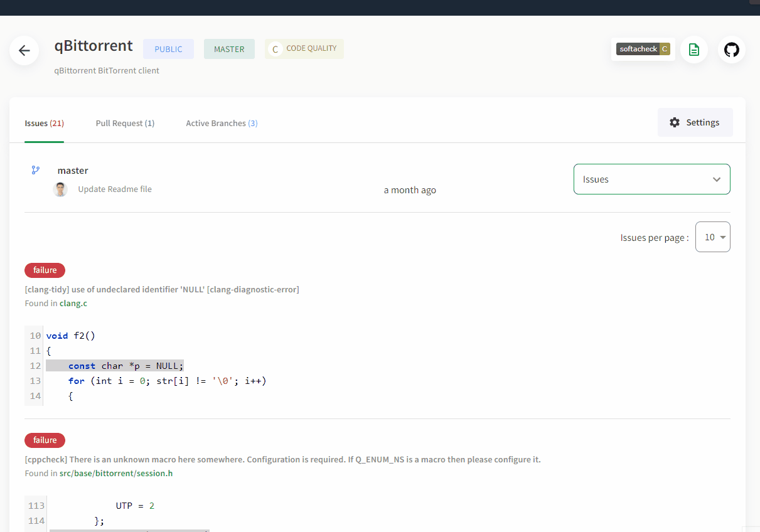
Task: Switch to the Issues (21) tab
Action: (45, 123)
